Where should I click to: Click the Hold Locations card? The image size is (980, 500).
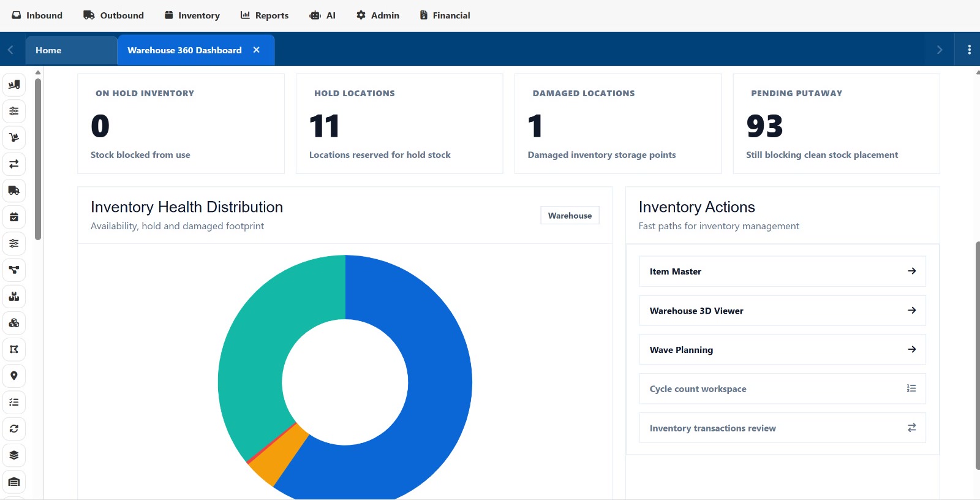point(399,124)
